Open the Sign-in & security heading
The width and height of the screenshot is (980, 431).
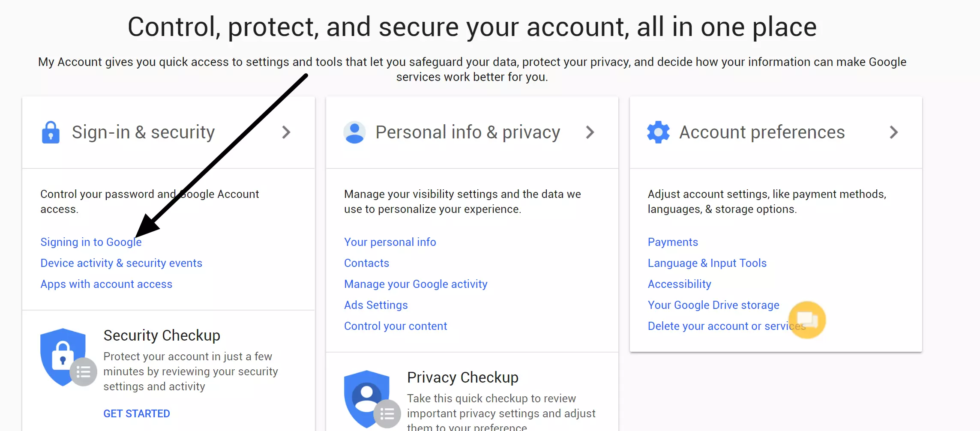click(143, 132)
